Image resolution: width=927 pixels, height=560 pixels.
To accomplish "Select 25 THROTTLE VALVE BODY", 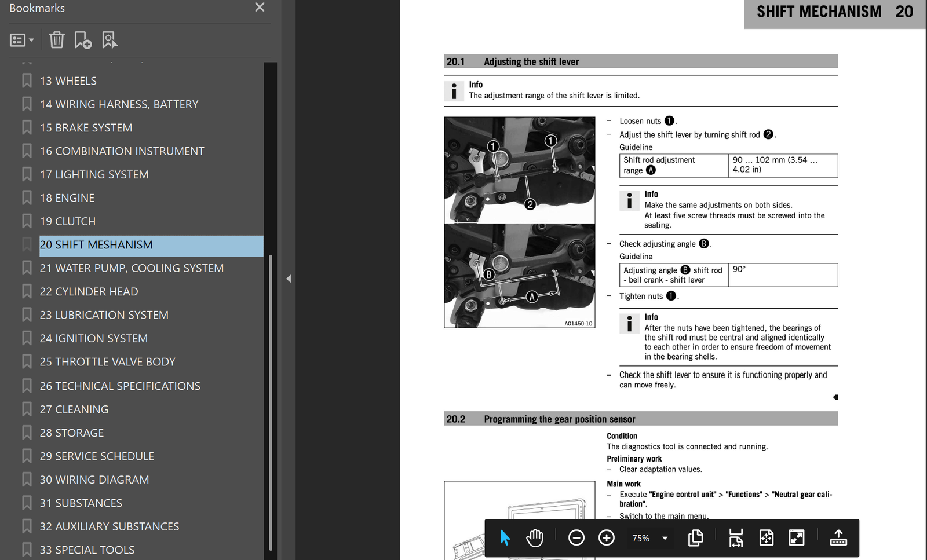I will tap(107, 362).
